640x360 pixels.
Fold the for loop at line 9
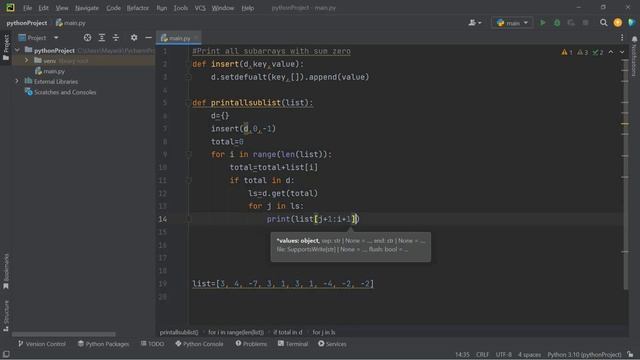pos(189,154)
